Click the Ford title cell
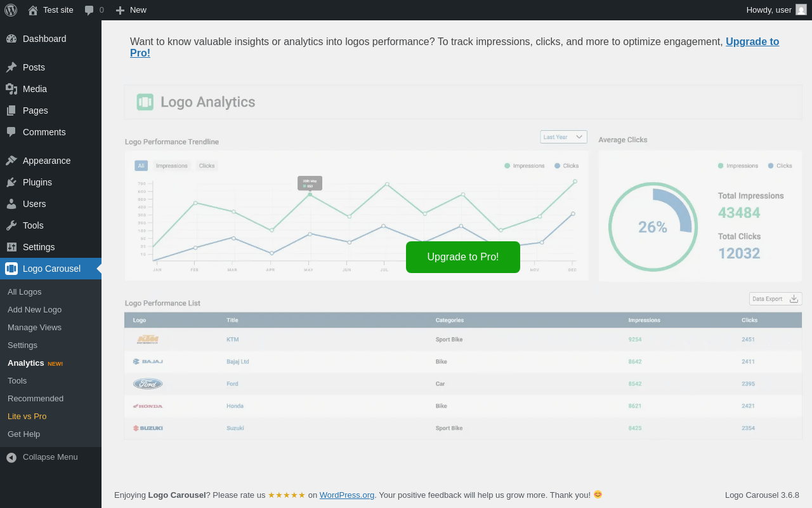This screenshot has height=508, width=812. pos(233,384)
